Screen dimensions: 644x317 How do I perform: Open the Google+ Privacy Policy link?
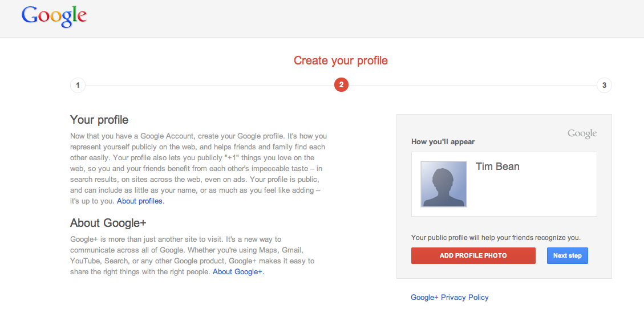pyautogui.click(x=449, y=297)
